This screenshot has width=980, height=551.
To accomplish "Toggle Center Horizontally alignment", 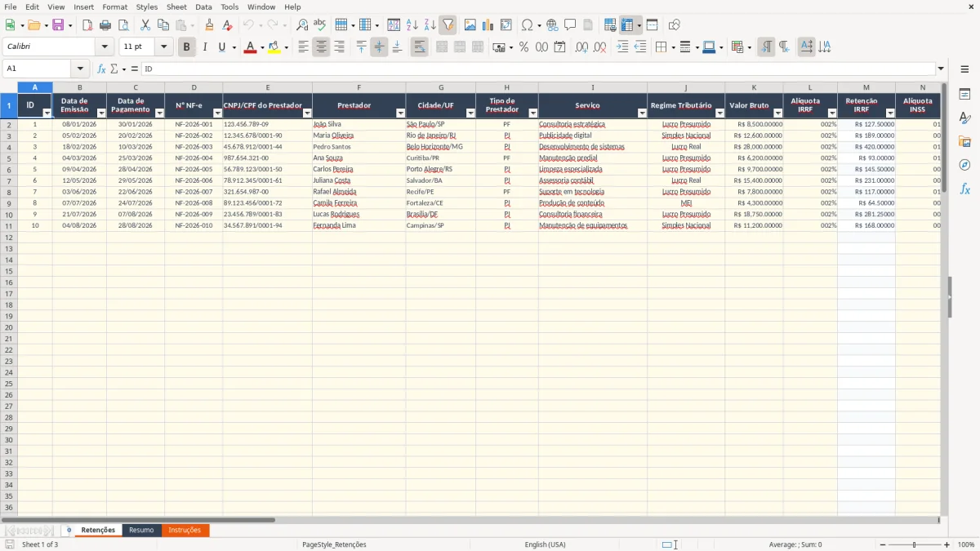I will point(321,47).
